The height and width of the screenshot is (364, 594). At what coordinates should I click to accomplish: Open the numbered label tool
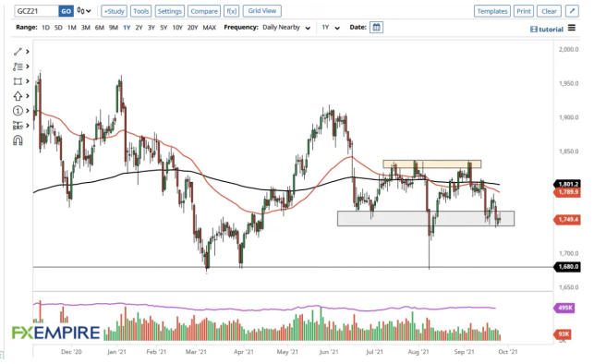(x=18, y=111)
